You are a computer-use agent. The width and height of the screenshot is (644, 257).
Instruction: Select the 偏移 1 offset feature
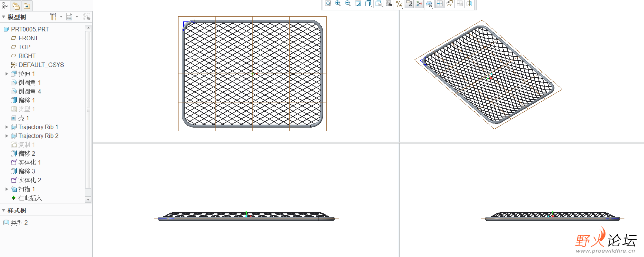[27, 100]
